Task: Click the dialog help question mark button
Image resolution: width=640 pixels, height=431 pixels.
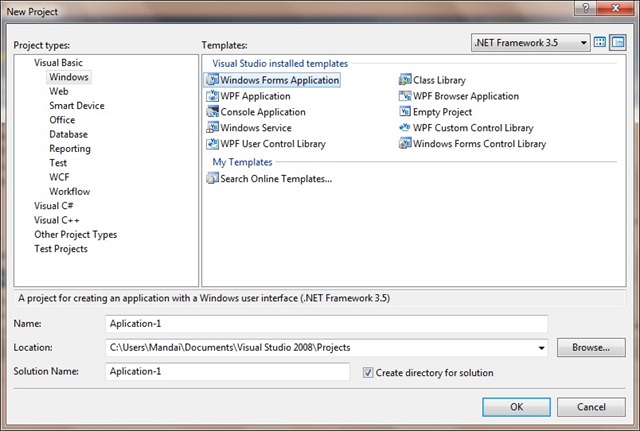Action: click(x=585, y=8)
